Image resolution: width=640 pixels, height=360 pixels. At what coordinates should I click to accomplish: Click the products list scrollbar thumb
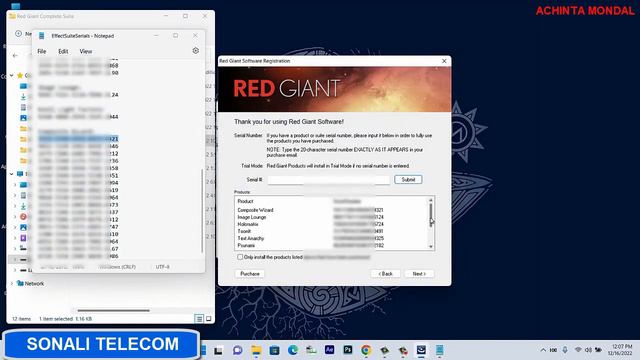(x=431, y=215)
